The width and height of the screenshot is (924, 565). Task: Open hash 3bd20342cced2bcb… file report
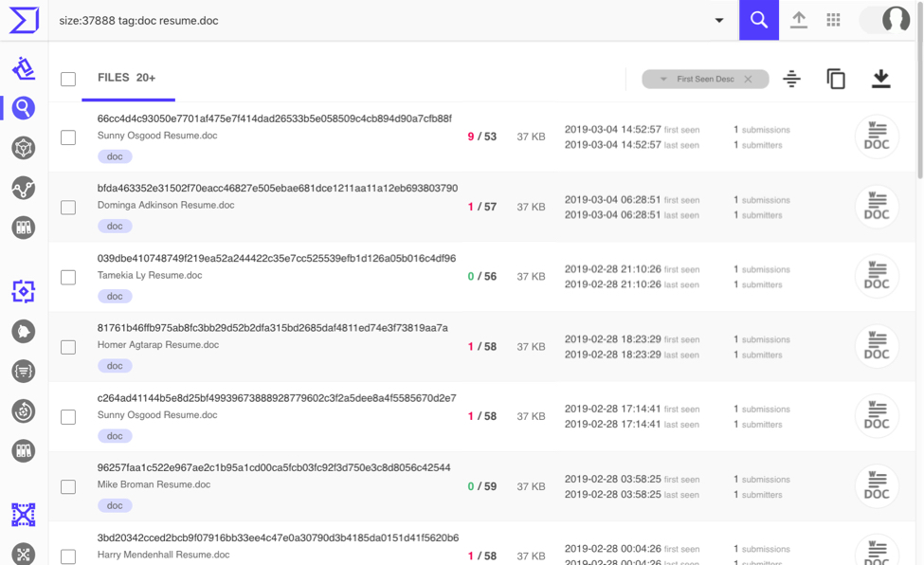[x=278, y=538]
